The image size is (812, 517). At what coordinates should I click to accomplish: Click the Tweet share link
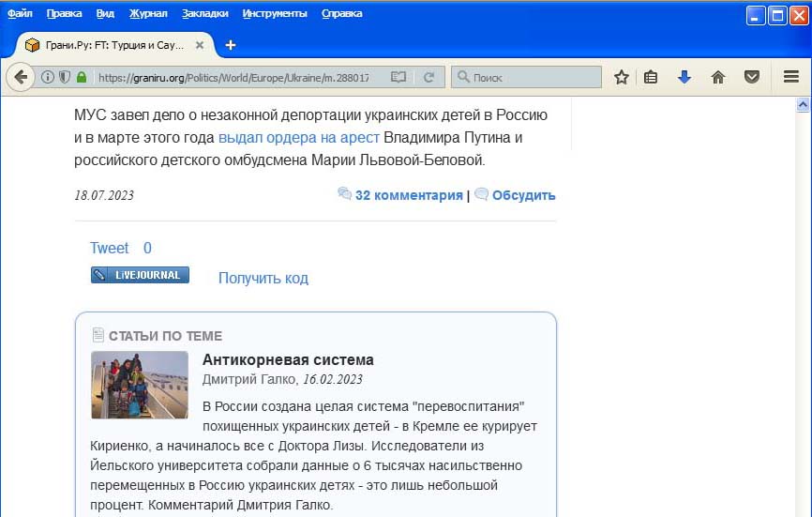[x=110, y=248]
